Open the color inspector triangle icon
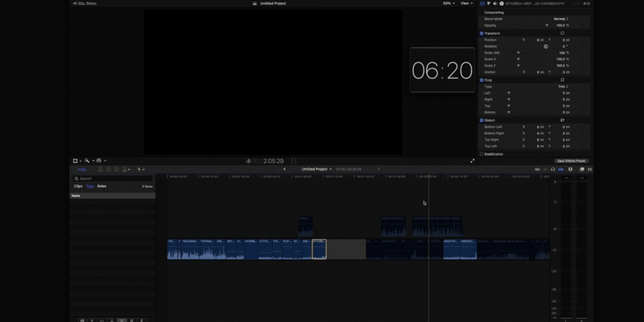Screen dimensions: 644x322 489,3
